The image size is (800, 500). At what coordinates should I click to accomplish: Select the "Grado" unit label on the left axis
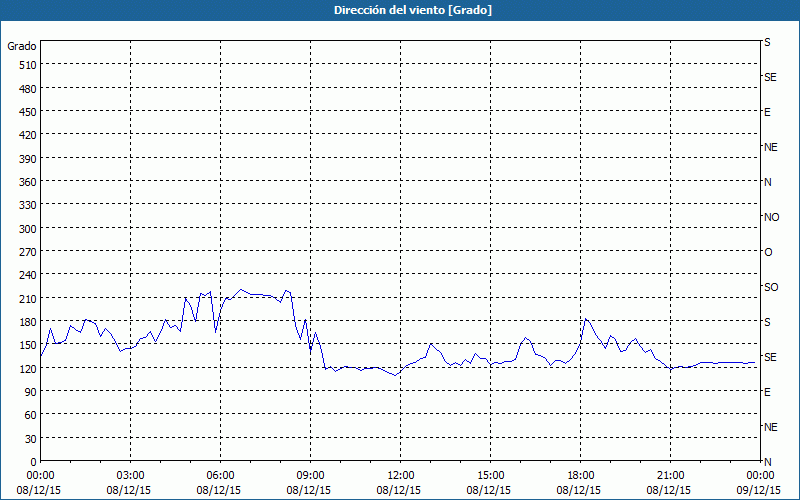22,46
